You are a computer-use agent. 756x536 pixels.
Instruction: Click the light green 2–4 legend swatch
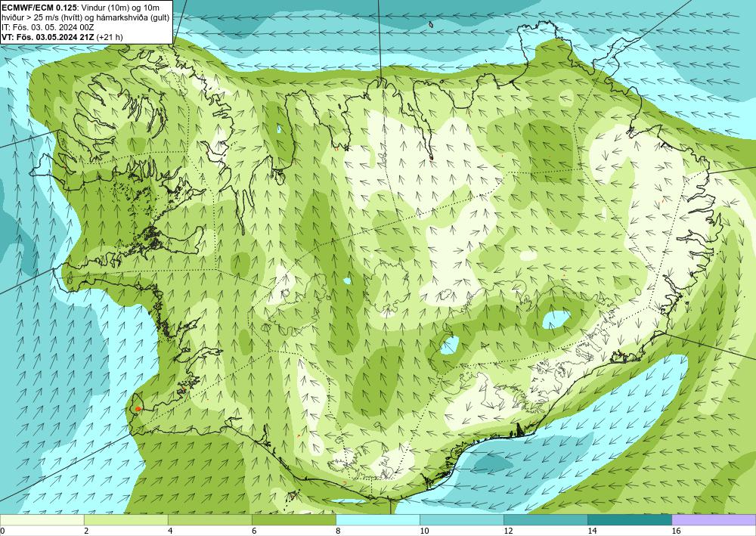click(x=125, y=519)
